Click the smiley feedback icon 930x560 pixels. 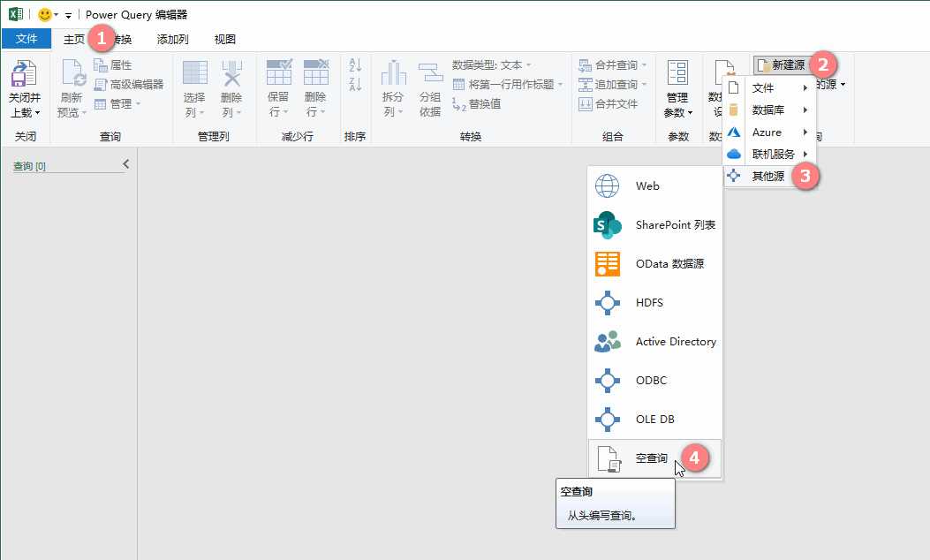pos(44,14)
